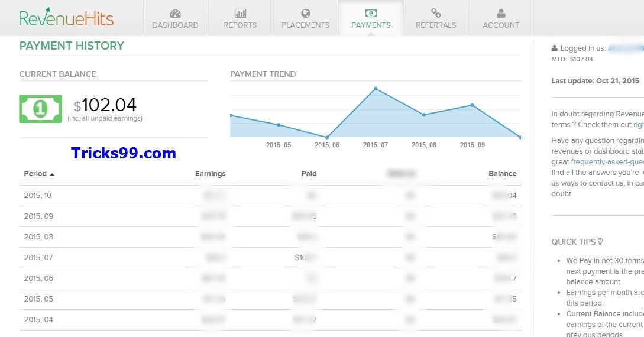Click the 2015, 07 peak chart point
This screenshot has width=644, height=337.
(376, 89)
